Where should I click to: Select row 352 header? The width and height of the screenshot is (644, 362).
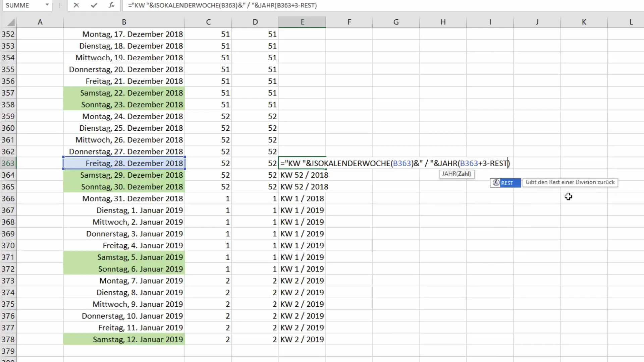pos(8,34)
